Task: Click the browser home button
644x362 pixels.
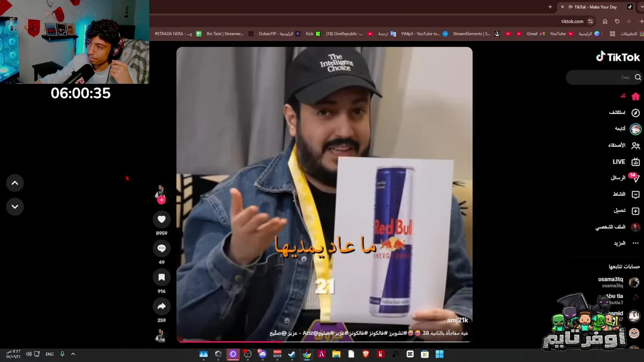Action: [605, 21]
